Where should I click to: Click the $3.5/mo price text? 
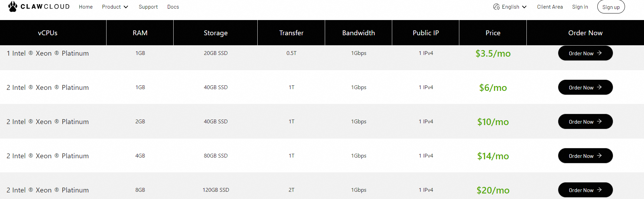pyautogui.click(x=493, y=54)
